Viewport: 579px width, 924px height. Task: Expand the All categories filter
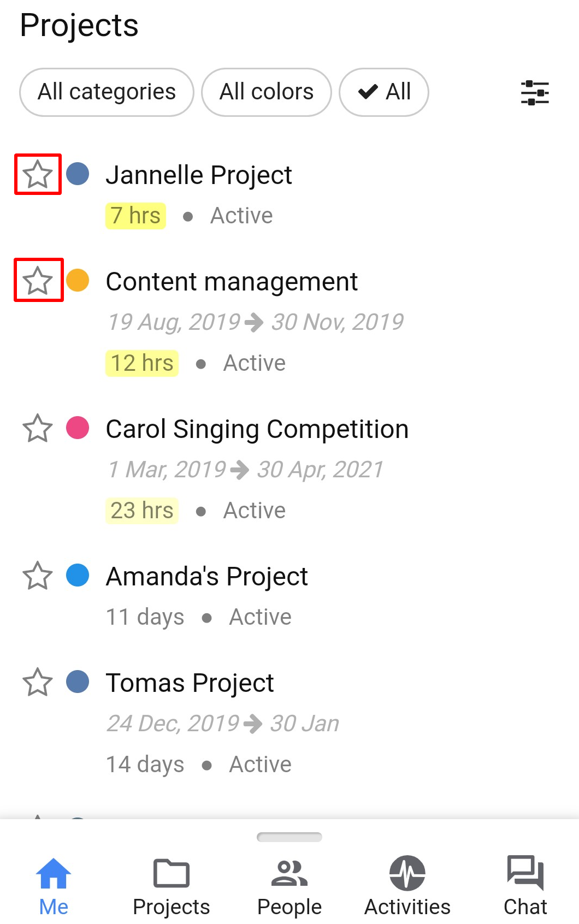coord(107,92)
